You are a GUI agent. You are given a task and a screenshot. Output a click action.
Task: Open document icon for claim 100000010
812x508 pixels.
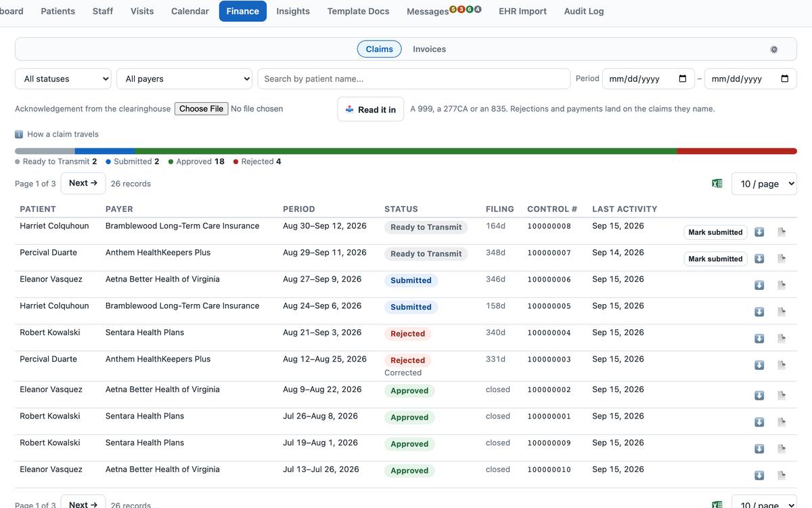(x=782, y=475)
